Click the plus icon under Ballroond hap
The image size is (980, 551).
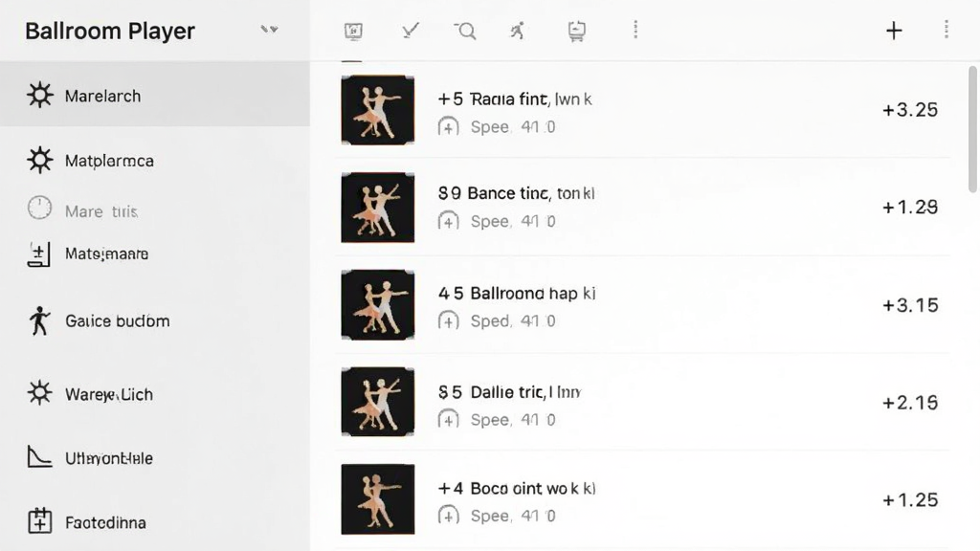pyautogui.click(x=448, y=321)
